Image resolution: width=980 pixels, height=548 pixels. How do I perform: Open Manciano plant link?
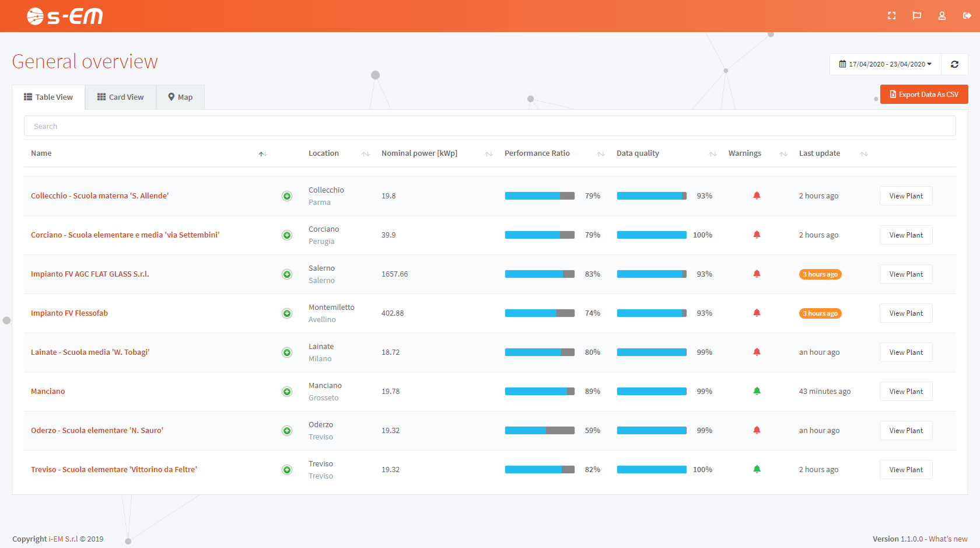tap(48, 392)
